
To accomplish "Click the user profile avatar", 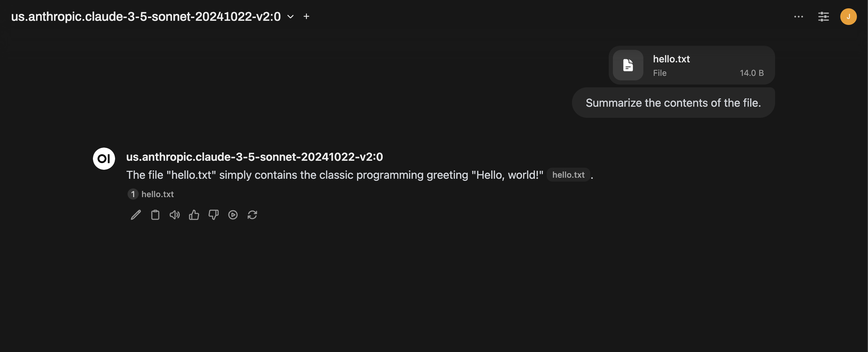I will point(849,16).
